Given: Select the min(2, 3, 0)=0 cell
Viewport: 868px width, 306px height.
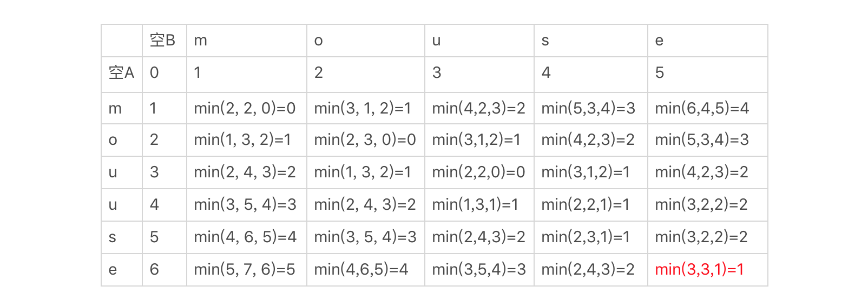Looking at the screenshot, I should [x=365, y=140].
